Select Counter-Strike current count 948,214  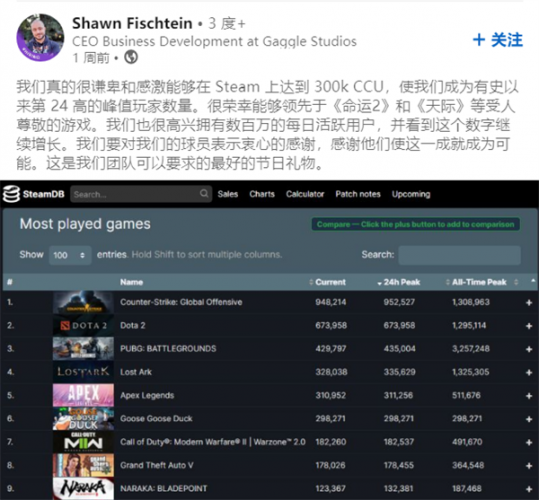coord(331,302)
